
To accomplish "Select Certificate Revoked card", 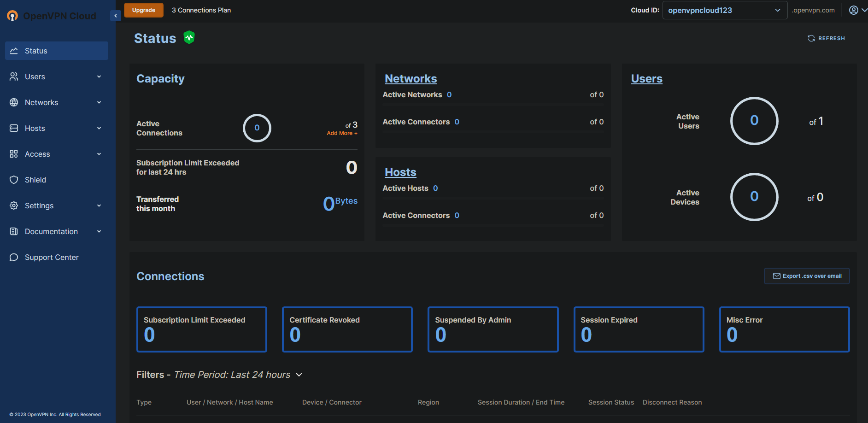I will pyautogui.click(x=347, y=329).
